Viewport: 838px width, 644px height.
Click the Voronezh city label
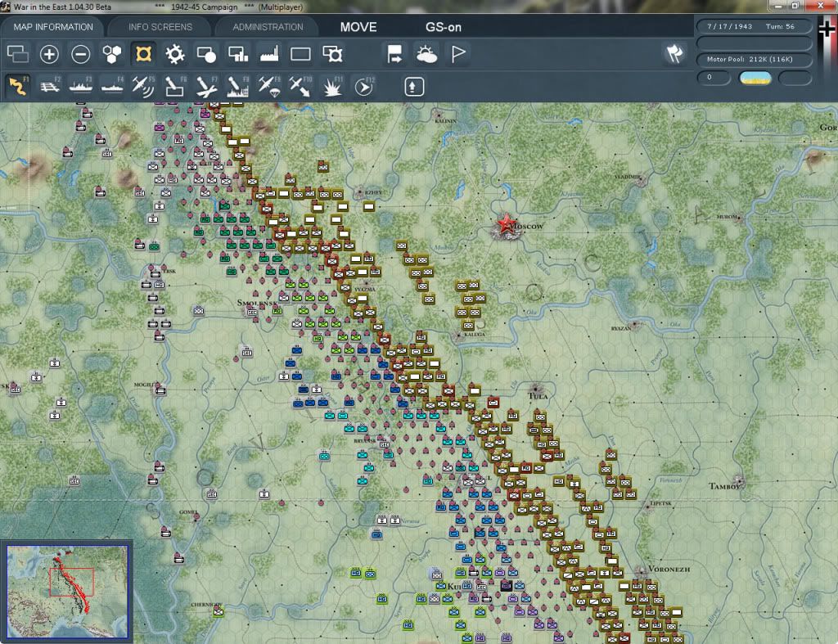click(x=669, y=570)
